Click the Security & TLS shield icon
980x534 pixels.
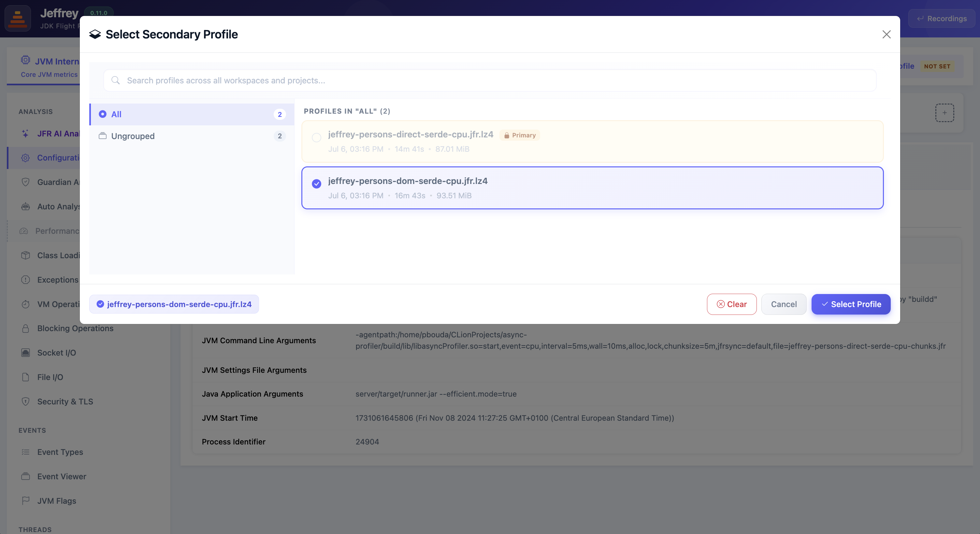pos(25,401)
